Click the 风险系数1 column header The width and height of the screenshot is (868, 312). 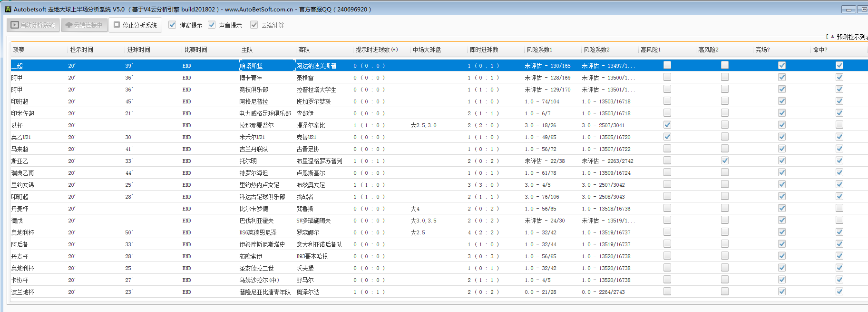point(539,50)
